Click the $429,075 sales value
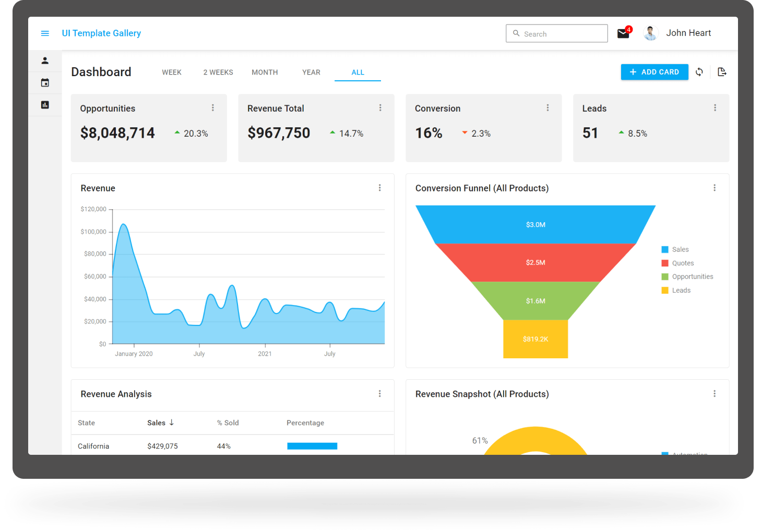This screenshot has height=532, width=762. point(162,446)
